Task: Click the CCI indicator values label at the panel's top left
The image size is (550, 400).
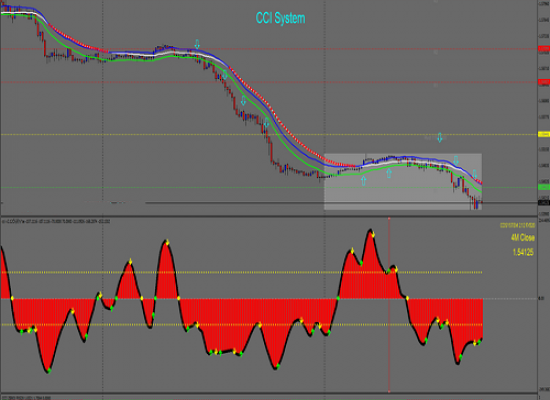Action: [56, 221]
